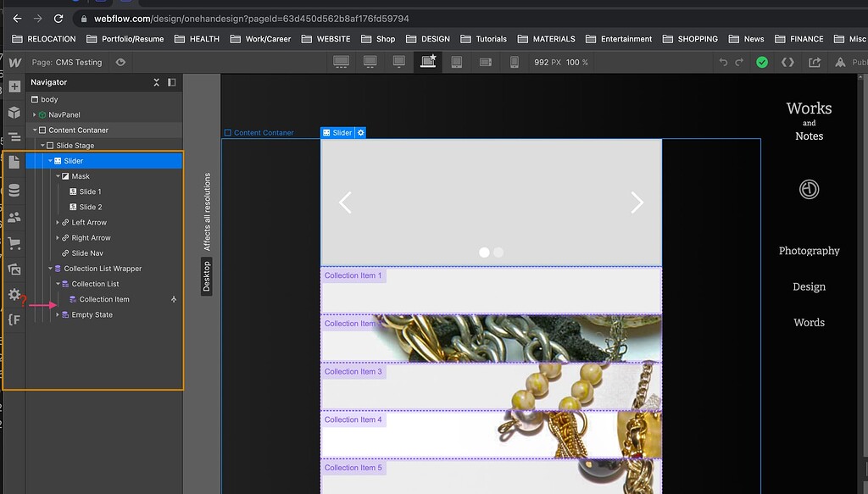
Task: Open the Slider settings gear on canvas
Action: coord(361,132)
